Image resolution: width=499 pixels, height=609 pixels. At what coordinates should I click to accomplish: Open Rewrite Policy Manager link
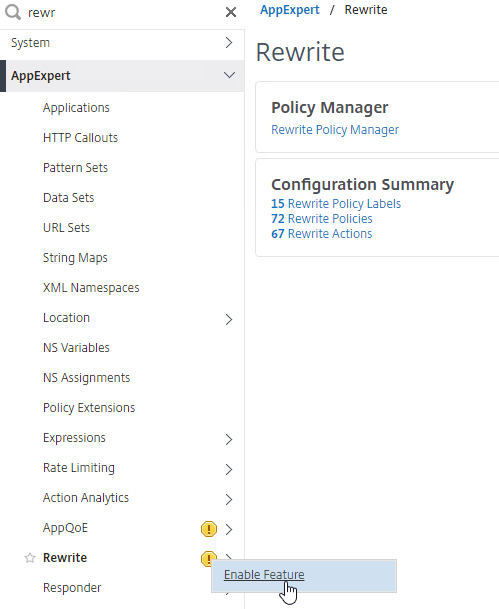pos(335,130)
